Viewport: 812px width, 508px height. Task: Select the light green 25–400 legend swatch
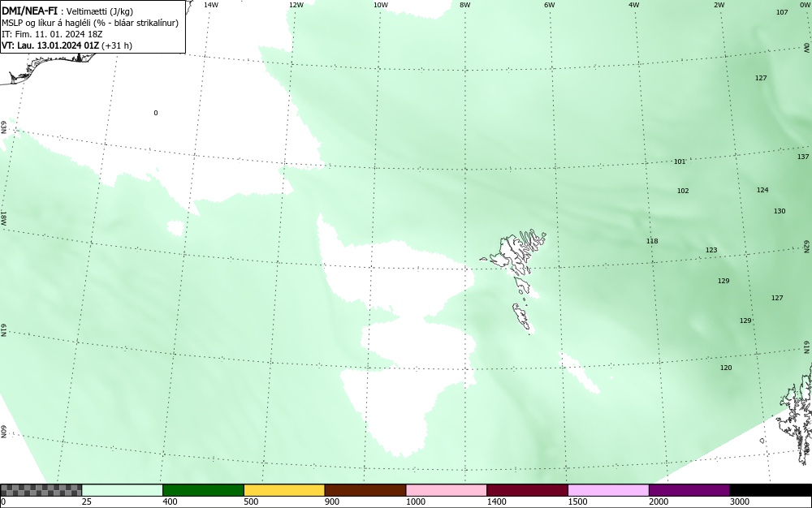click(x=123, y=490)
